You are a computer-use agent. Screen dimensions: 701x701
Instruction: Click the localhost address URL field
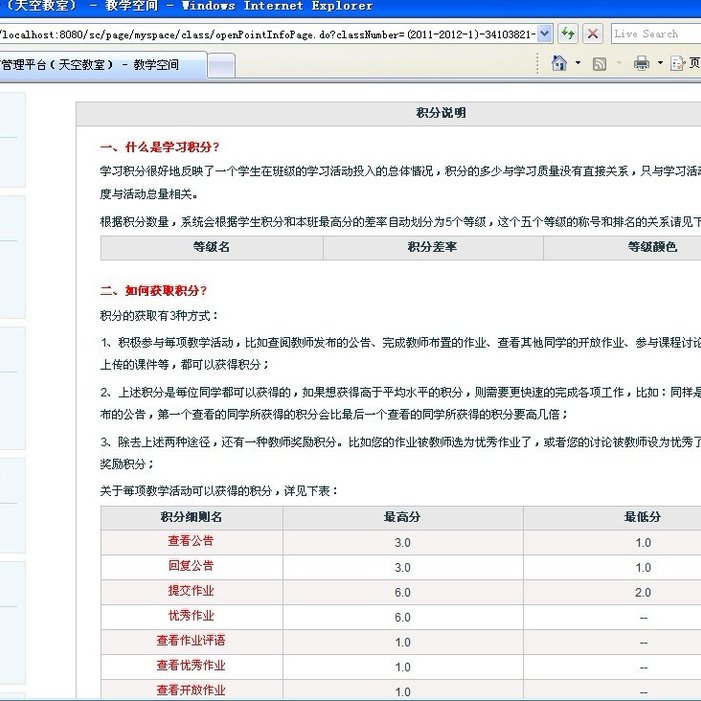click(267, 34)
